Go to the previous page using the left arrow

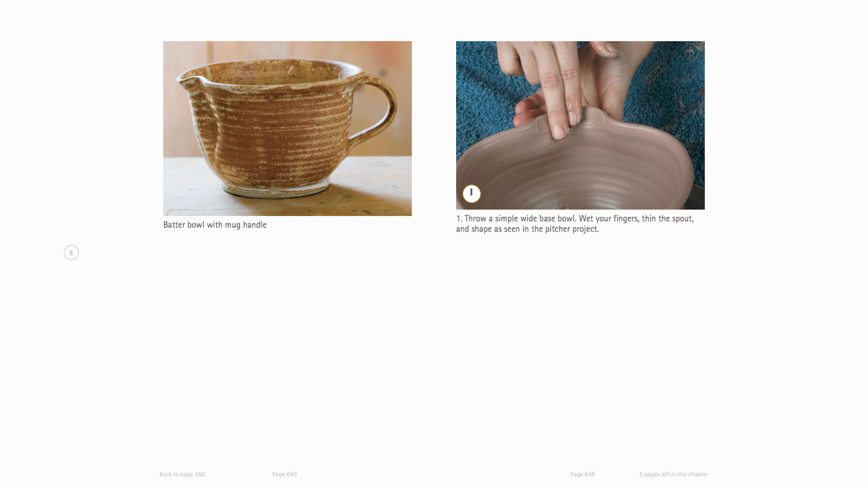(x=71, y=253)
